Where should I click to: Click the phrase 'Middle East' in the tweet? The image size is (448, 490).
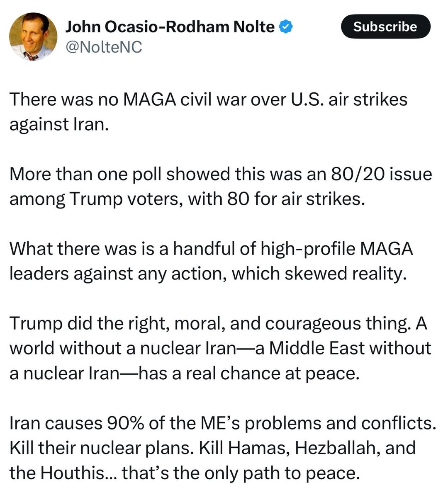tap(317, 349)
